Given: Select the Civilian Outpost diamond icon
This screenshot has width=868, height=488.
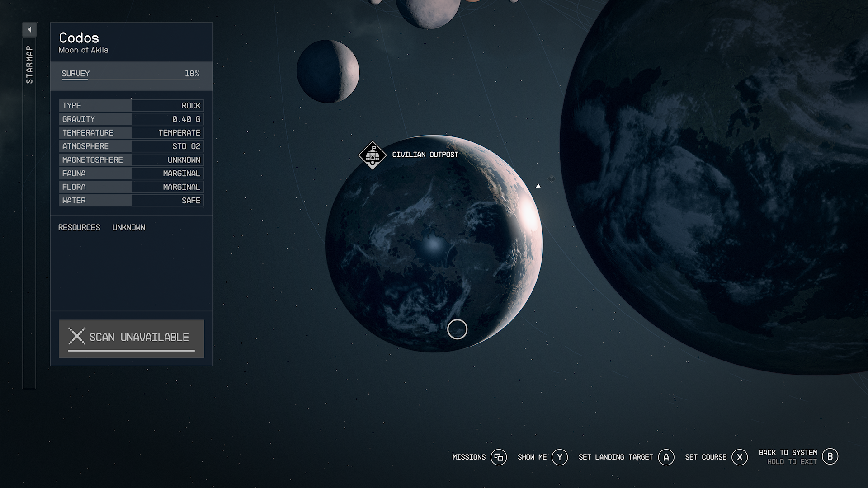Looking at the screenshot, I should point(373,155).
